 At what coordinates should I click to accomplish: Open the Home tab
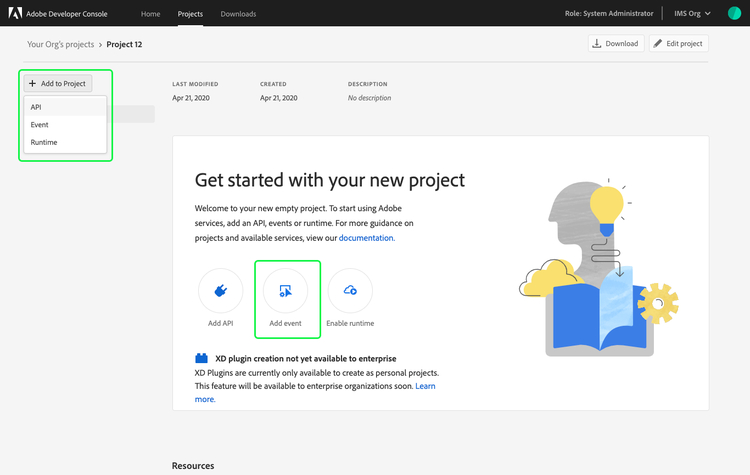150,14
